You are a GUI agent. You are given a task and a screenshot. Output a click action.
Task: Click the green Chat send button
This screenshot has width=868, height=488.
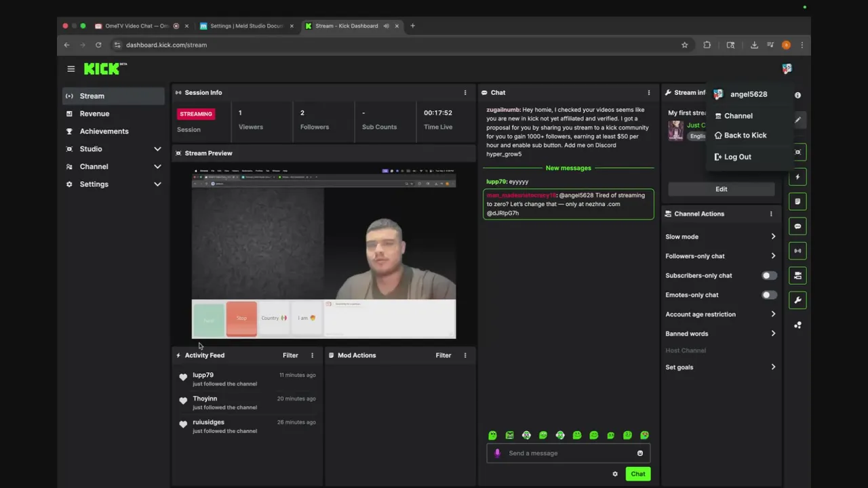point(638,474)
